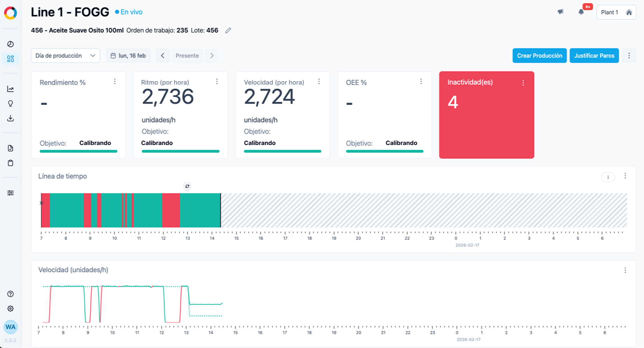Click the Crear Producción button
This screenshot has height=348, width=644.
(x=539, y=56)
